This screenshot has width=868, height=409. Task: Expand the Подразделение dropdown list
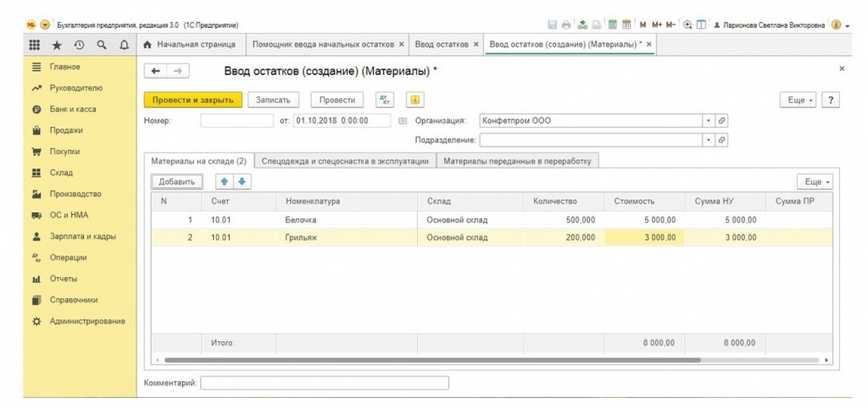click(709, 141)
